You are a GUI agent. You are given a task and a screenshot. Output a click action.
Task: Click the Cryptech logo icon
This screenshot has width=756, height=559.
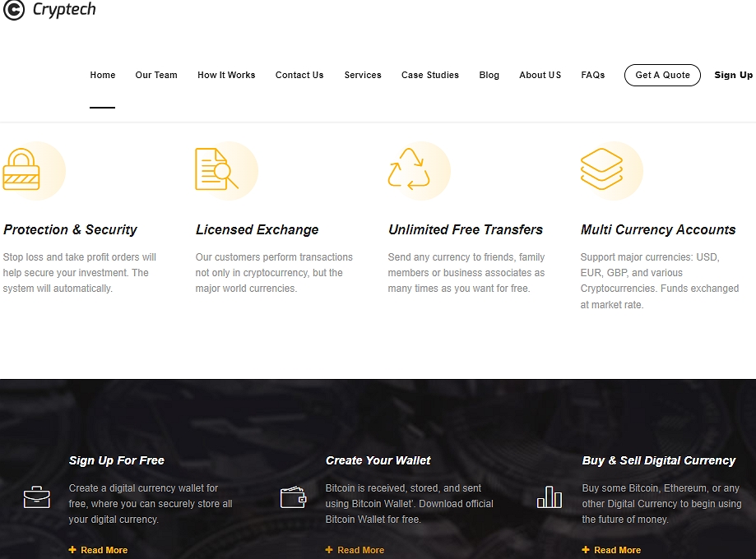(14, 10)
